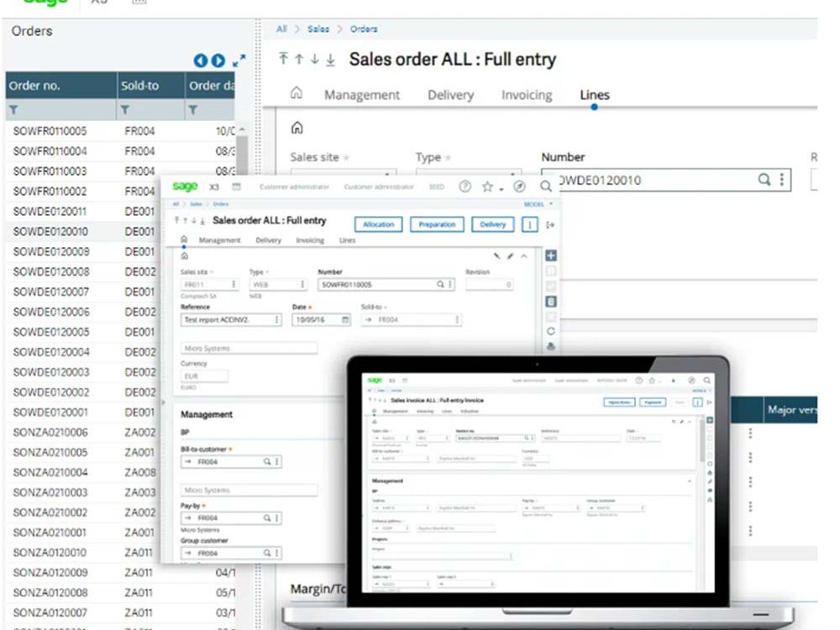Sort by Order no. column header
Viewport: 840px width, 630px height.
click(61, 86)
